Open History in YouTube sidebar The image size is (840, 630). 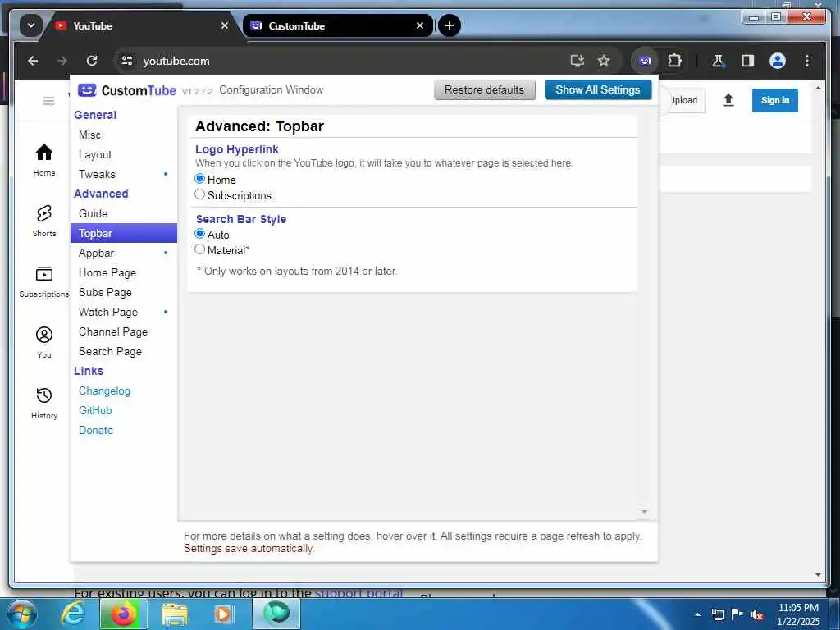click(x=44, y=403)
